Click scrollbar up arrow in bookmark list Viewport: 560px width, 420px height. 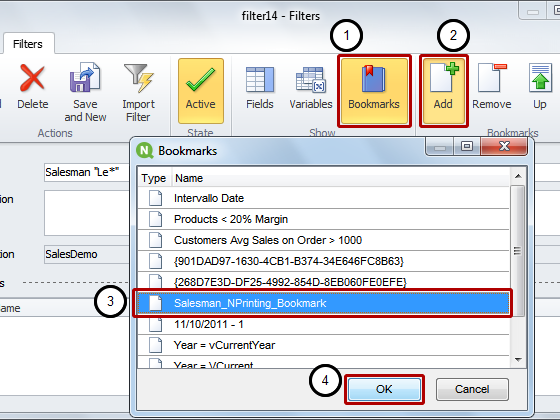pyautogui.click(x=518, y=176)
